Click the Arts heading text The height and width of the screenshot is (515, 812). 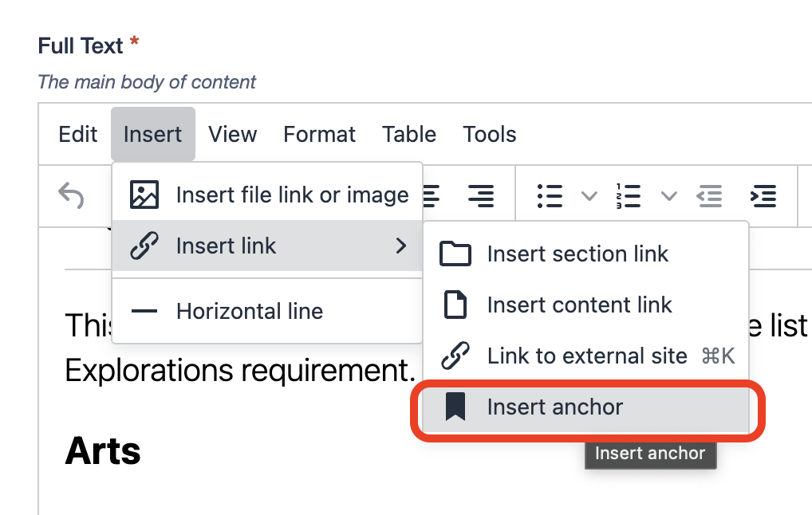click(x=103, y=450)
